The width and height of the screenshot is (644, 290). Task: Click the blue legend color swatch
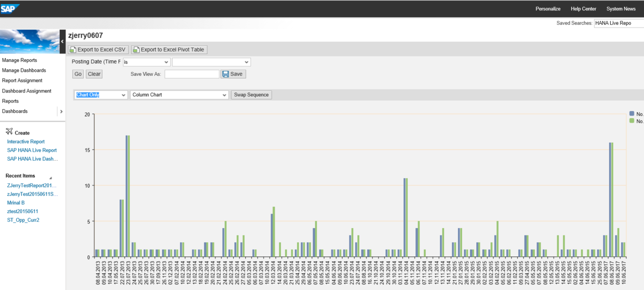(632, 113)
